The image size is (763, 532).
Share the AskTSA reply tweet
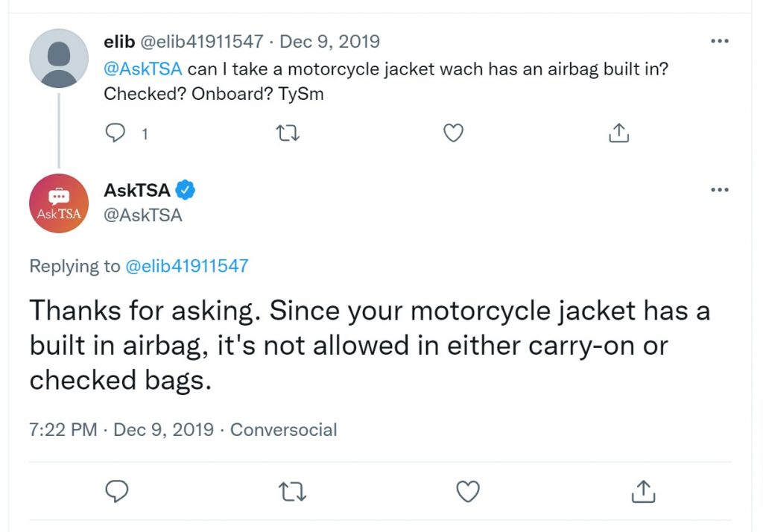[643, 491]
